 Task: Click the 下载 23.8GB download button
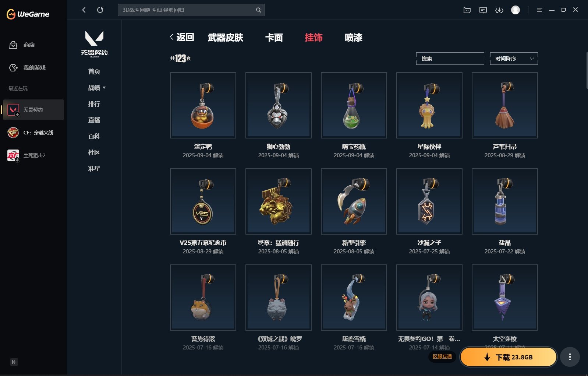coord(509,357)
